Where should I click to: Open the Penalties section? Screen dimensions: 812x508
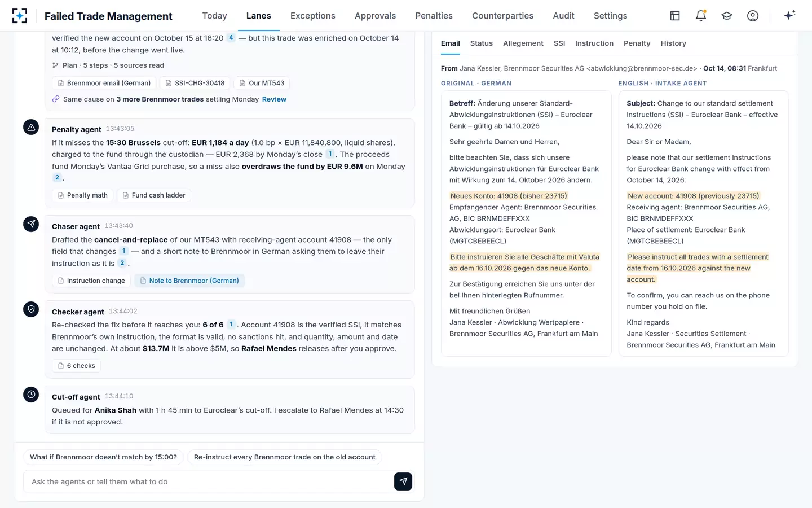click(x=434, y=16)
